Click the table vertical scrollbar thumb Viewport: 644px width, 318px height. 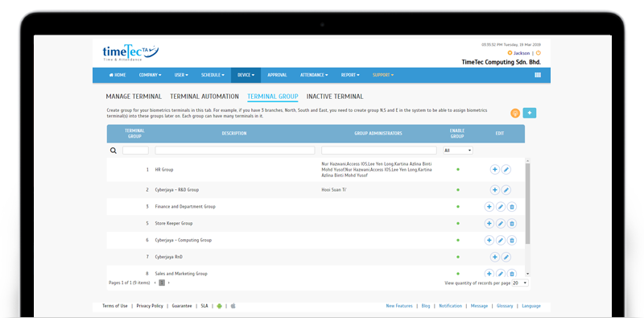pyautogui.click(x=528, y=204)
